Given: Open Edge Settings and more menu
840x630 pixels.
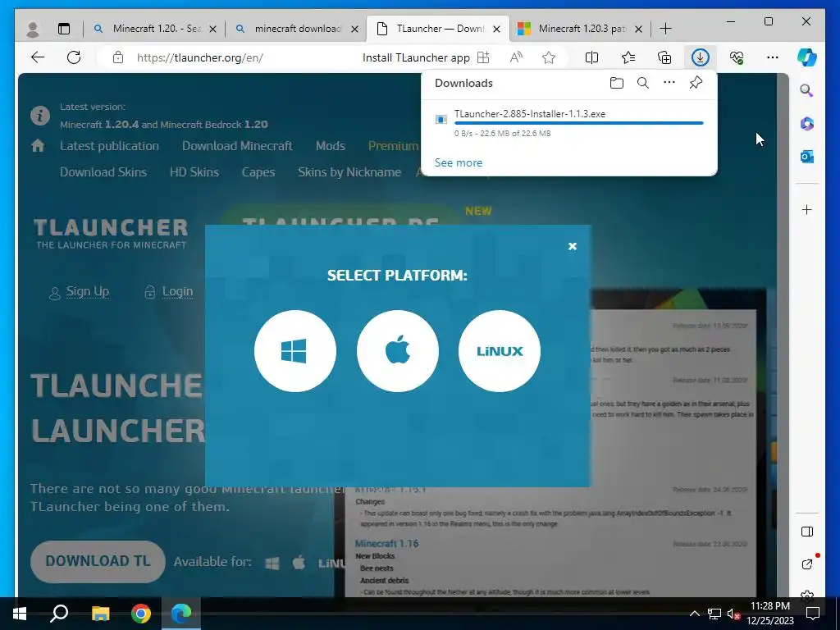Looking at the screenshot, I should (x=773, y=57).
